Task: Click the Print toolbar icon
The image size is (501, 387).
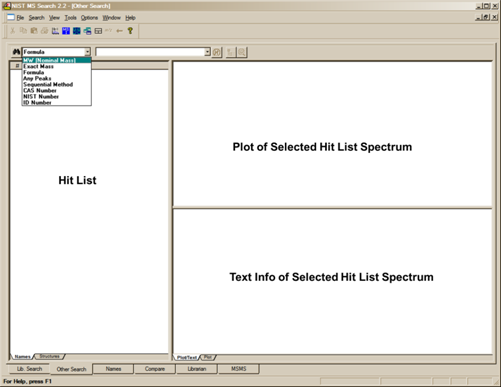Action: point(45,31)
